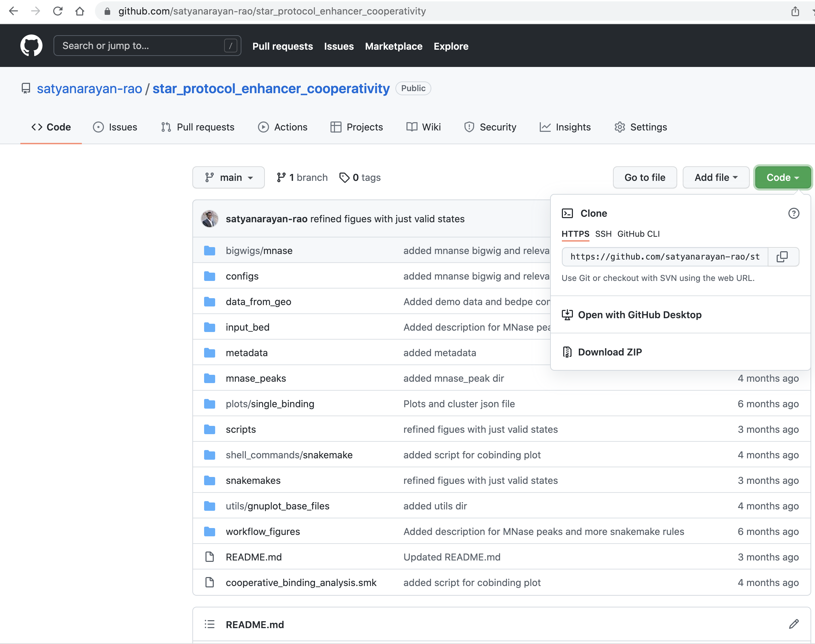815x644 pixels.
Task: Click the GitHub Octocat logo
Action: tap(31, 46)
